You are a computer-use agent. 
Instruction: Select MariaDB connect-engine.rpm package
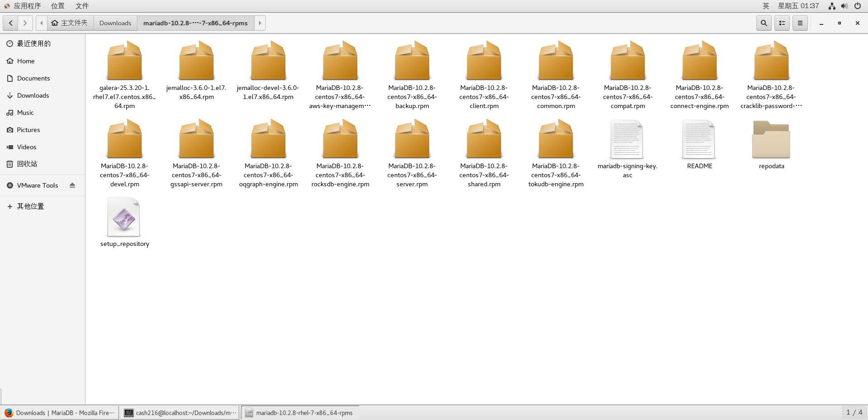click(x=699, y=75)
